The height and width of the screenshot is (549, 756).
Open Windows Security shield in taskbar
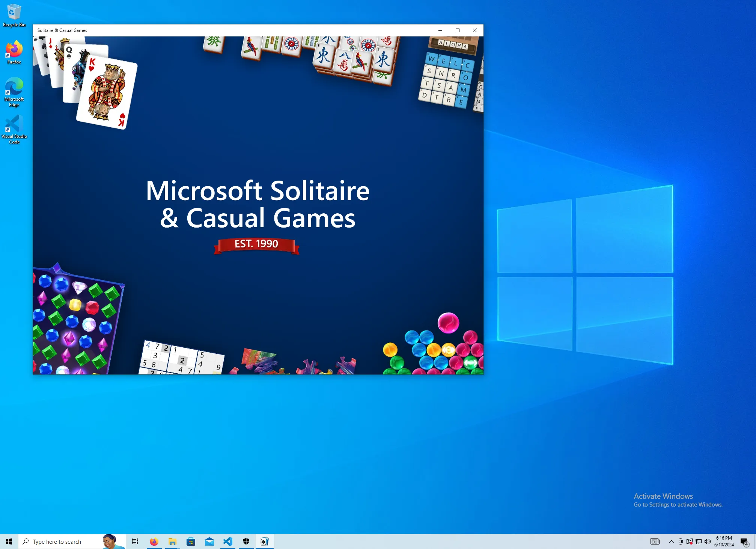246,541
